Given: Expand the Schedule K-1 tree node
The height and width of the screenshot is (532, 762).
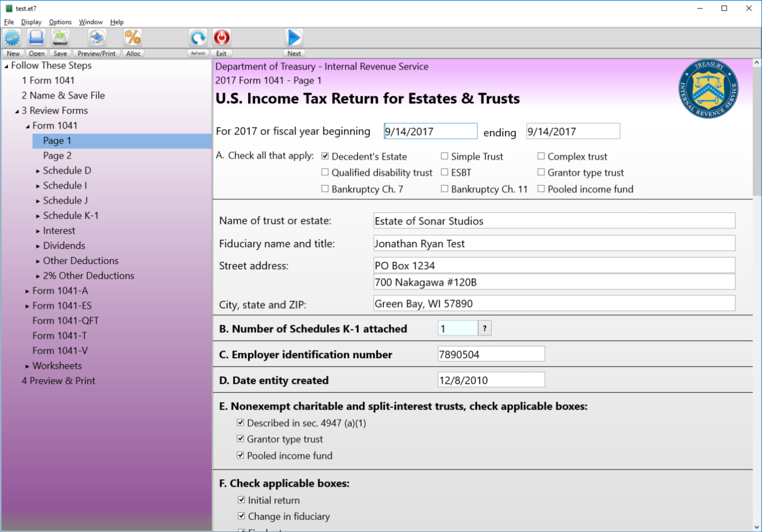Looking at the screenshot, I should pyautogui.click(x=37, y=215).
